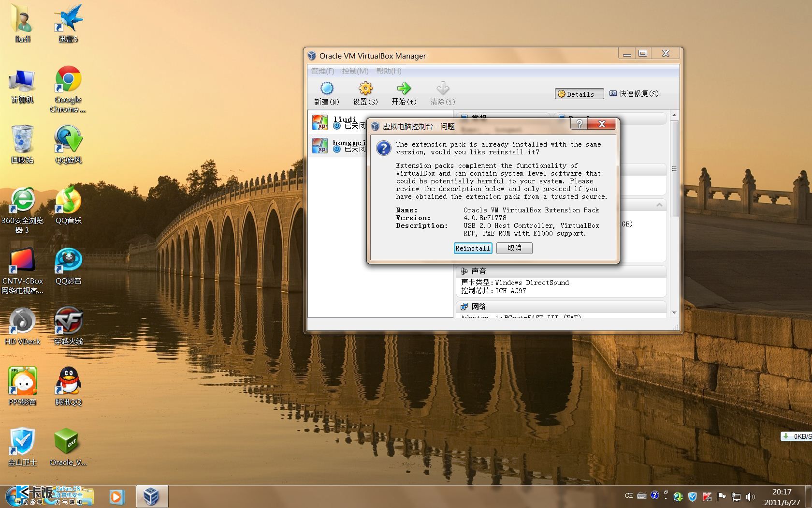
Task: Open QQ音乐 desktop shortcut
Action: (68, 206)
